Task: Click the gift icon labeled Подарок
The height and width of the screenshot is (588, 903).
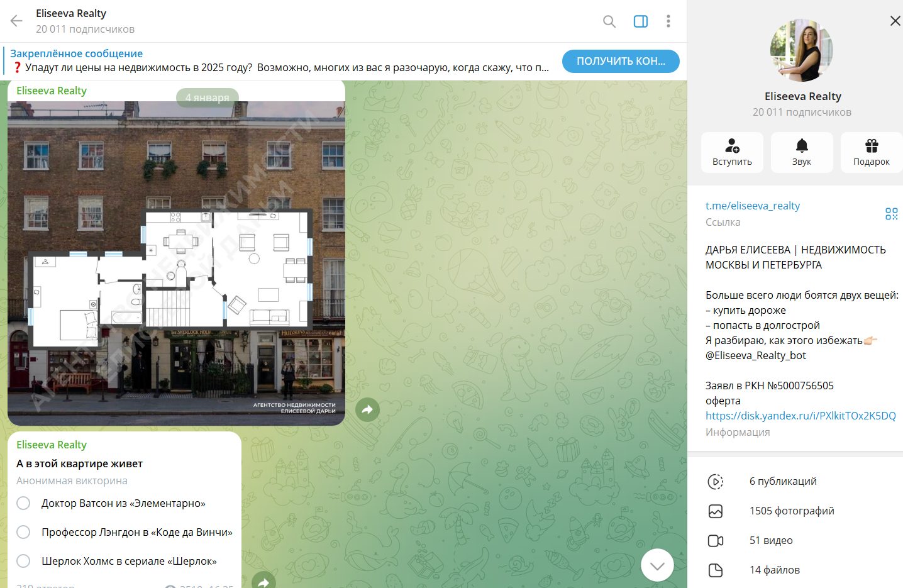Action: 872,152
